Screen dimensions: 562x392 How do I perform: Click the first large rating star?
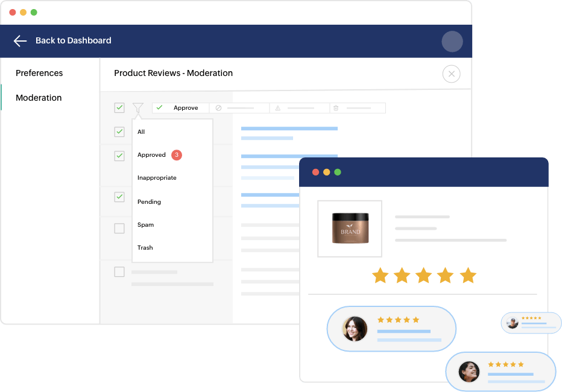tap(380, 276)
